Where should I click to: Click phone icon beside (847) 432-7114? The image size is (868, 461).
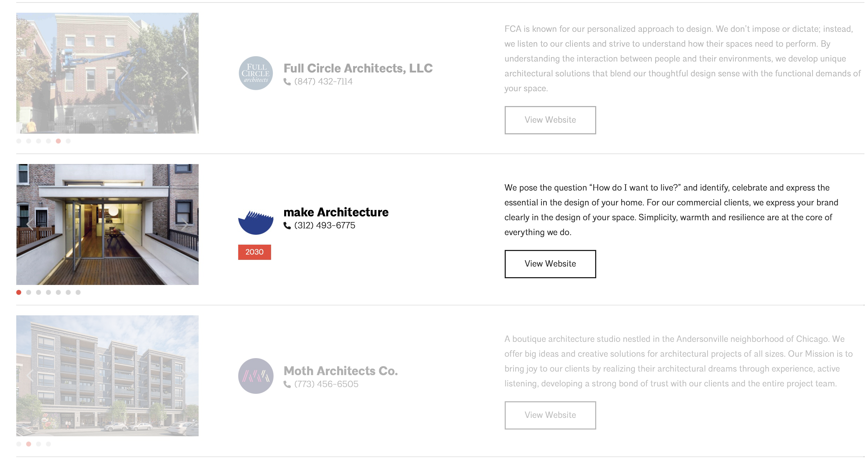point(287,82)
